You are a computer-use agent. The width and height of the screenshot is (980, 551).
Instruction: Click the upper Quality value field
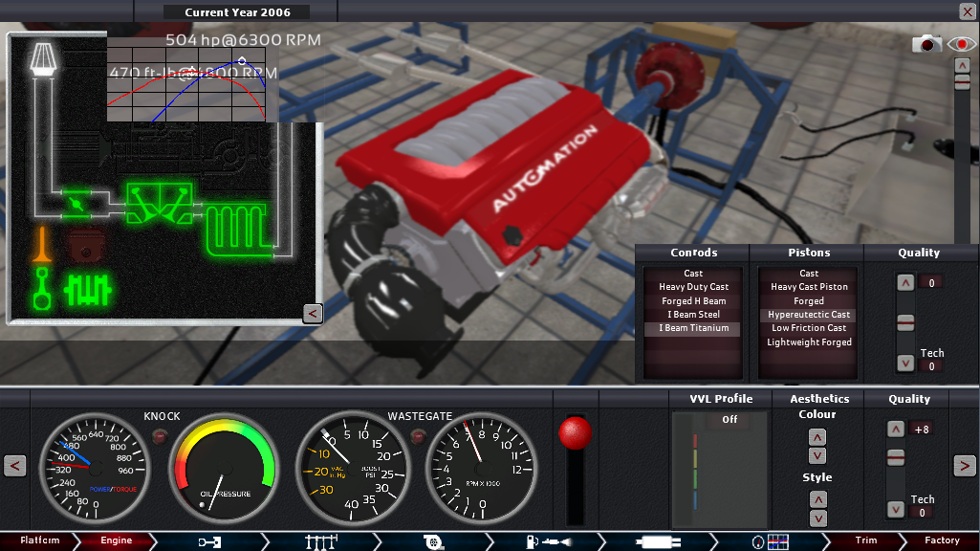[x=931, y=283]
